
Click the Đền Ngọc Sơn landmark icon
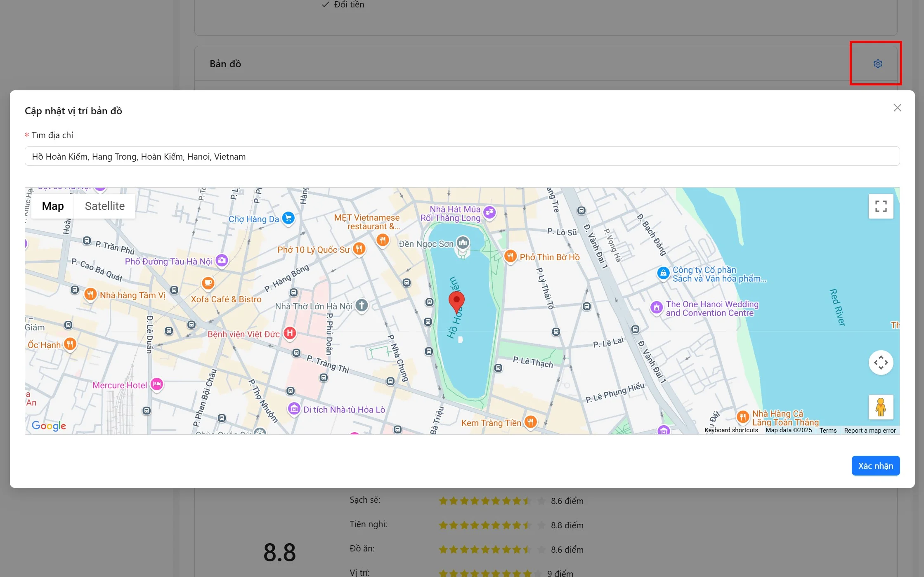463,243
